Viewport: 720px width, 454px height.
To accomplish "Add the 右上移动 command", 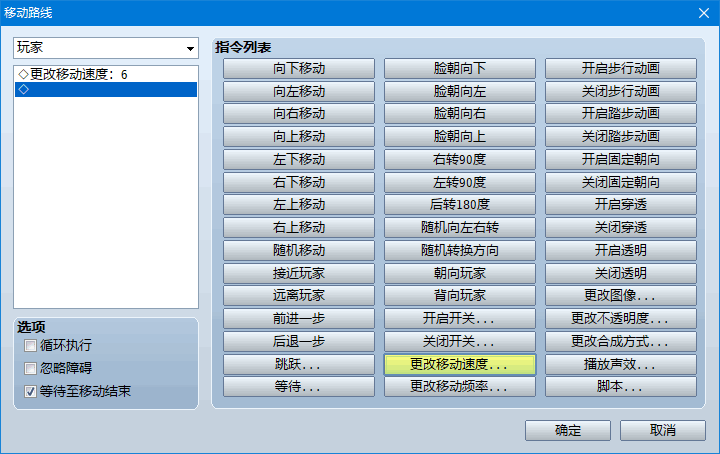I will [x=299, y=228].
